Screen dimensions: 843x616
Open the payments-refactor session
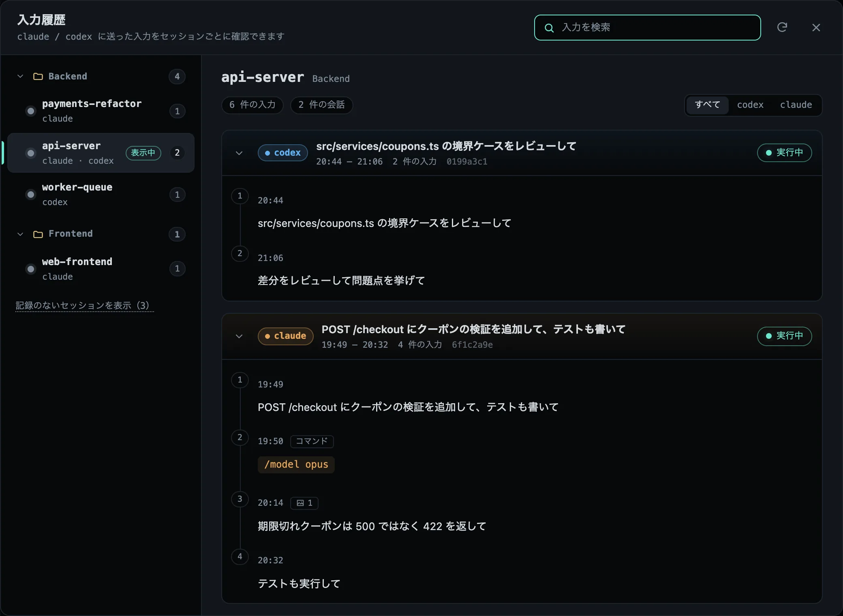101,111
